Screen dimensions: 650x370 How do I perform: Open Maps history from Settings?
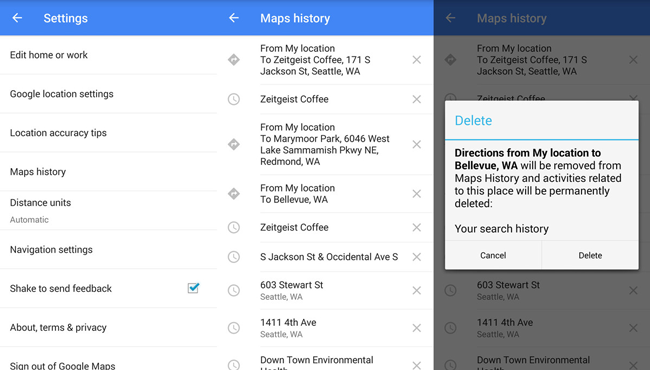point(108,172)
